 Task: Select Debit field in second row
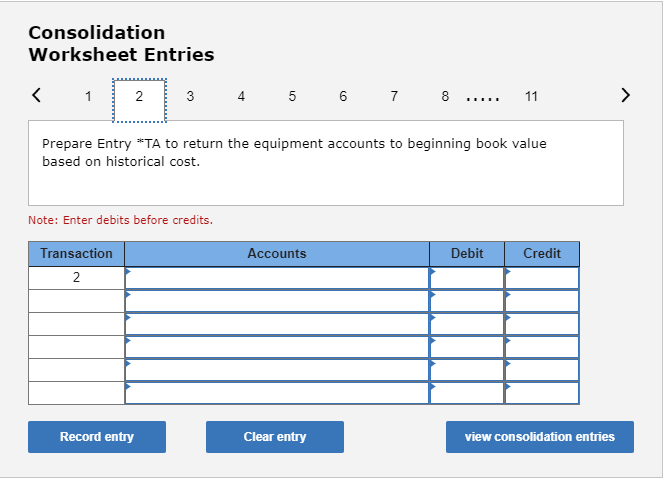tap(467, 301)
